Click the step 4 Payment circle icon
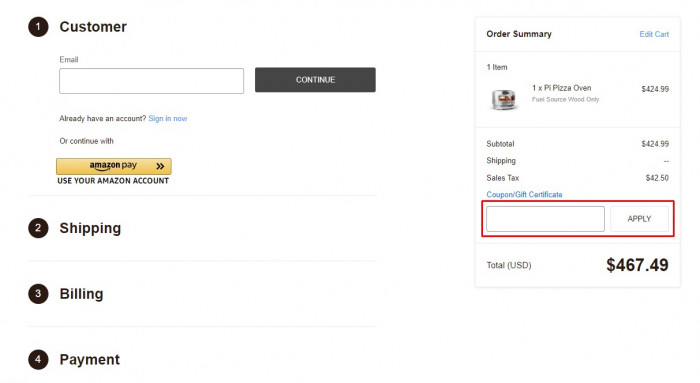 38,359
